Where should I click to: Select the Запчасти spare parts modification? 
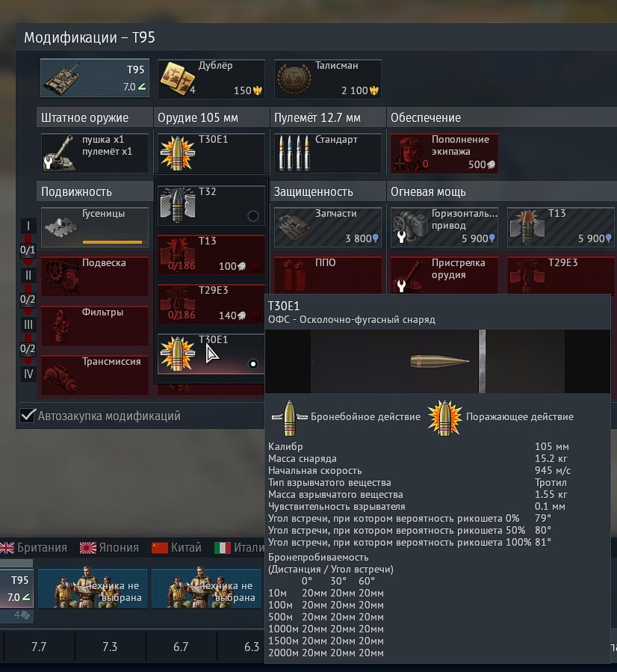click(x=328, y=227)
